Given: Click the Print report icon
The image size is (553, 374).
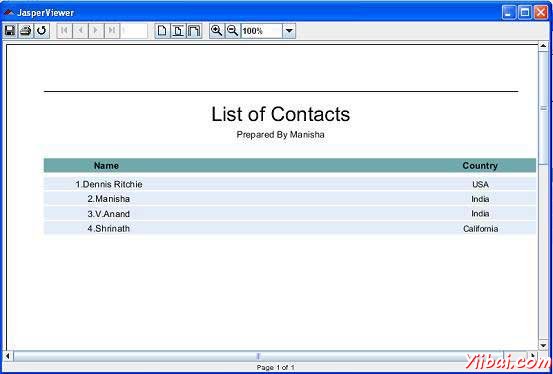Looking at the screenshot, I should click(x=26, y=31).
